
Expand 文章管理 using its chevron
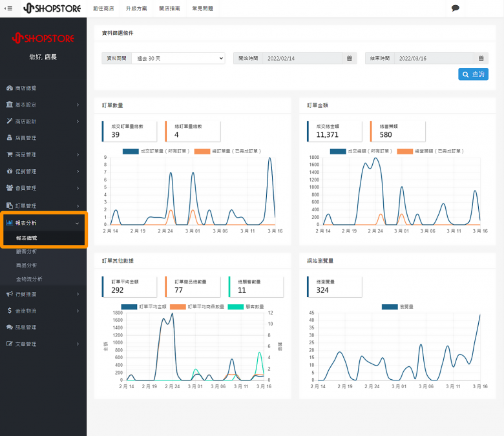click(78, 344)
